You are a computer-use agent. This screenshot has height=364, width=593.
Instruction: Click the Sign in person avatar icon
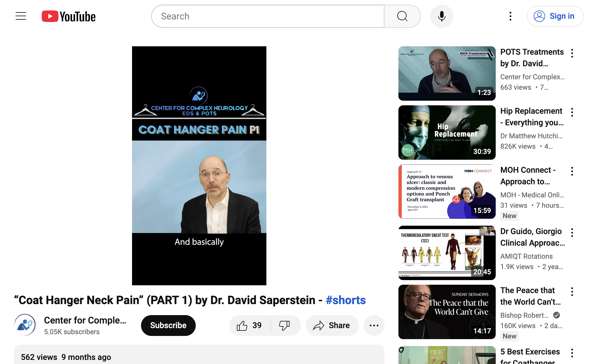pos(539,16)
